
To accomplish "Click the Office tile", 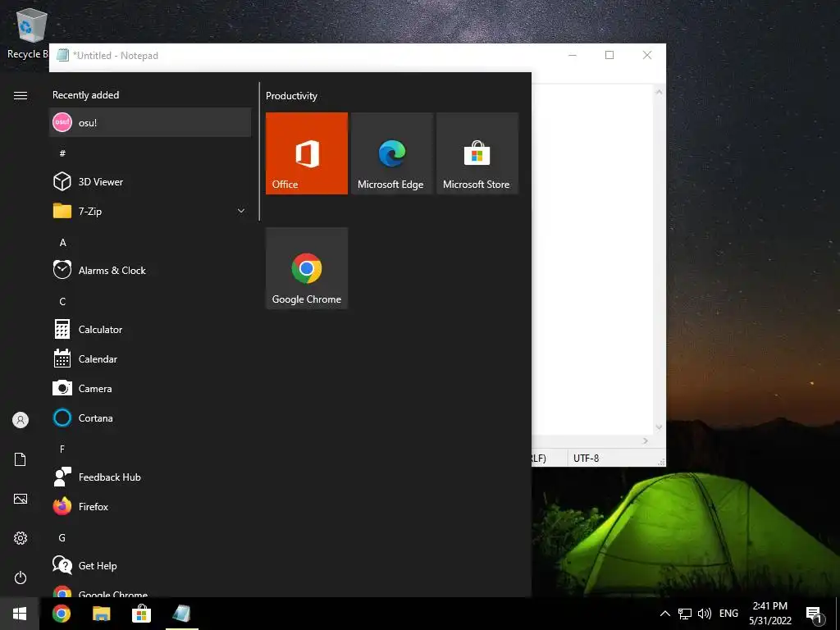I will [x=307, y=153].
